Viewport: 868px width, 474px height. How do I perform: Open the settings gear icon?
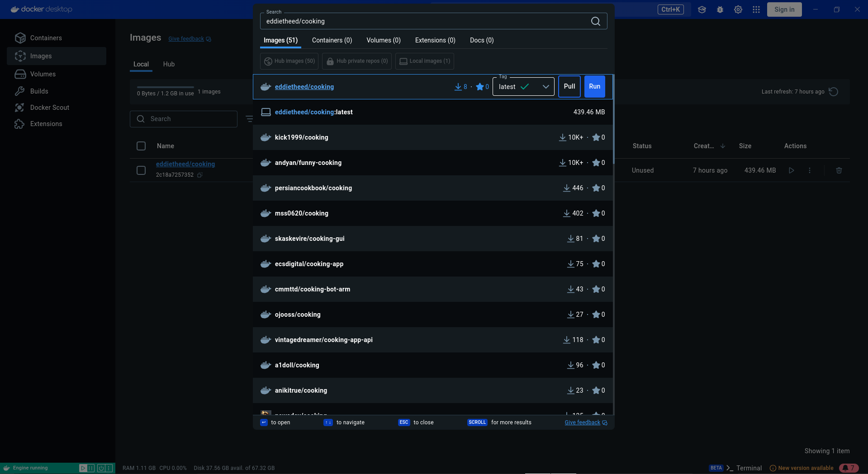pos(738,9)
